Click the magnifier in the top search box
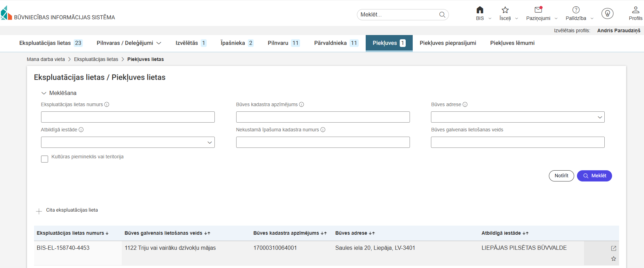The width and height of the screenshot is (644, 268). pyautogui.click(x=442, y=15)
